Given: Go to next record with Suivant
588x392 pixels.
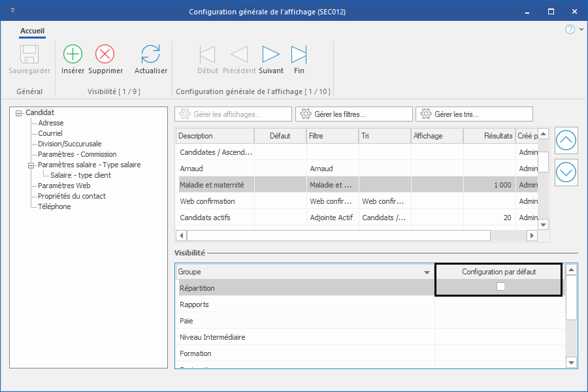Looking at the screenshot, I should point(271,54).
